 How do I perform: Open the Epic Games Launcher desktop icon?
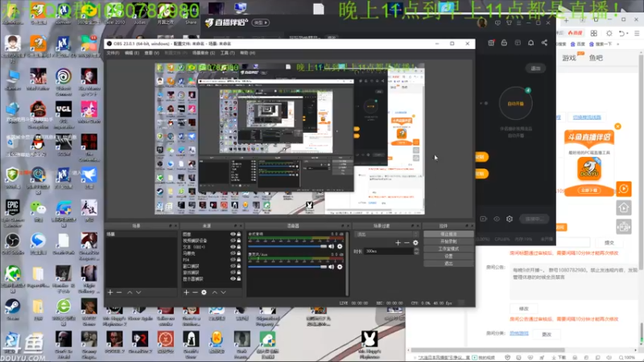pyautogui.click(x=12, y=212)
